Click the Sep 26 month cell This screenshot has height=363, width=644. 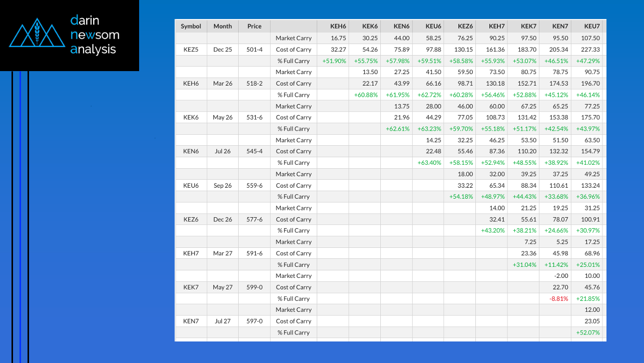pos(223,186)
